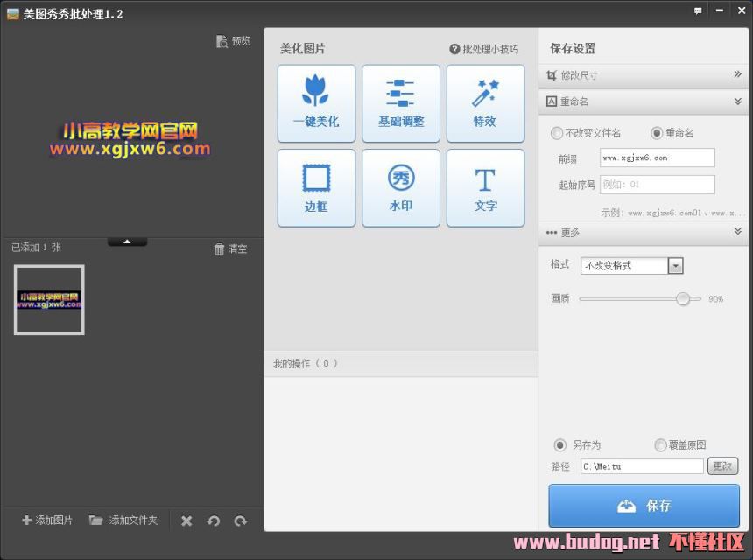Click the 路径 path field C:\Meitu
The width and height of the screenshot is (753, 560).
(x=642, y=466)
